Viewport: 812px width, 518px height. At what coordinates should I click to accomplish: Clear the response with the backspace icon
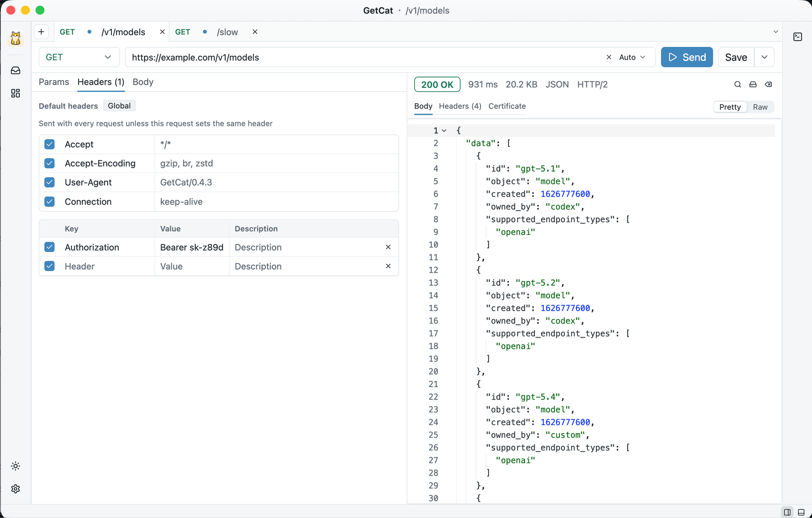[x=768, y=84]
